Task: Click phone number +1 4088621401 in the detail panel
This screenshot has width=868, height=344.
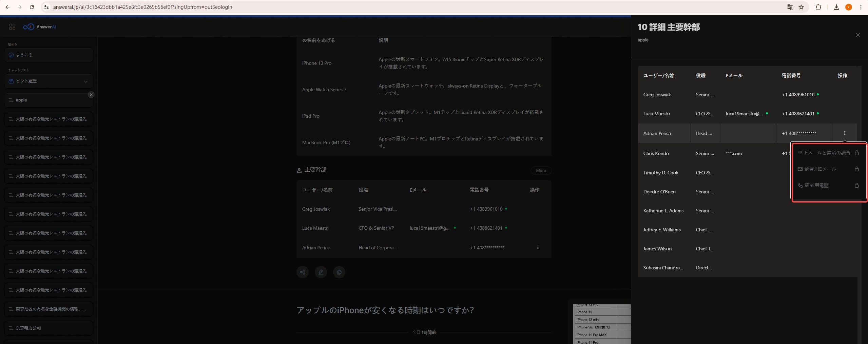Action: coord(798,114)
